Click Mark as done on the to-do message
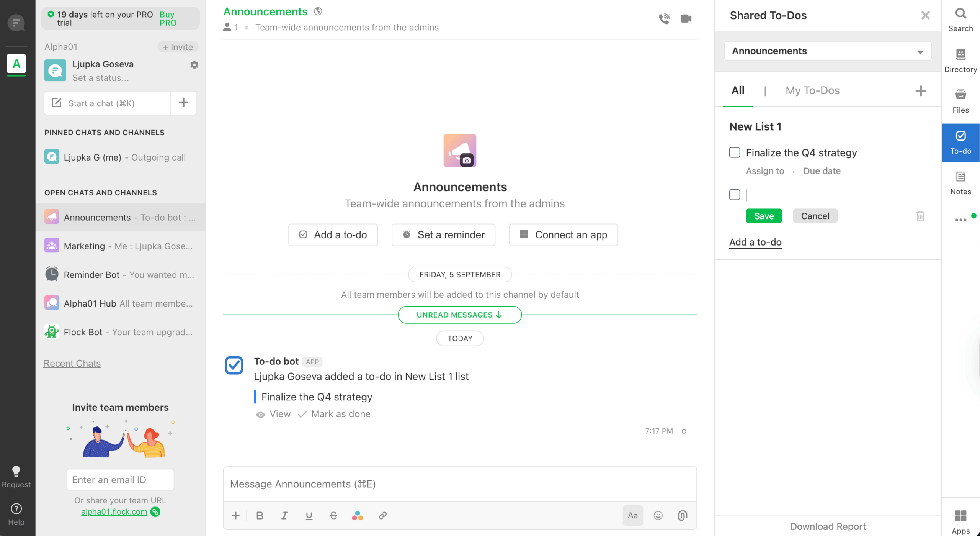980x536 pixels. [334, 414]
